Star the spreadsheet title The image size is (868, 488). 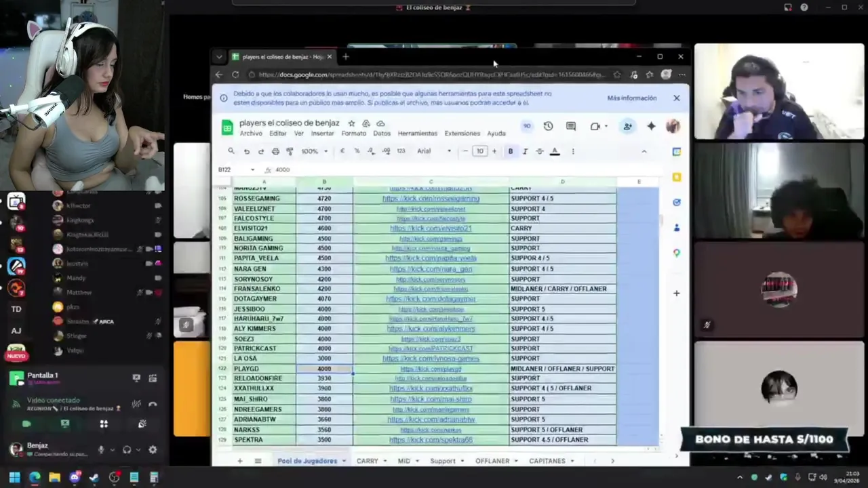pyautogui.click(x=351, y=123)
